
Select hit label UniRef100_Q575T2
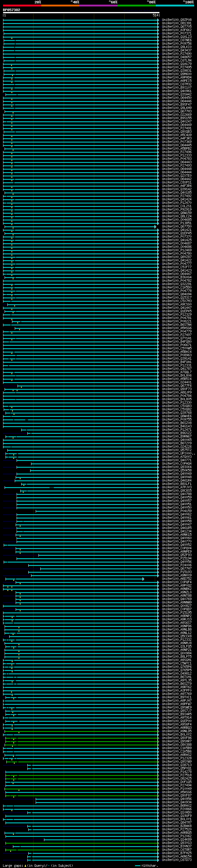pyautogui.click(x=177, y=450)
